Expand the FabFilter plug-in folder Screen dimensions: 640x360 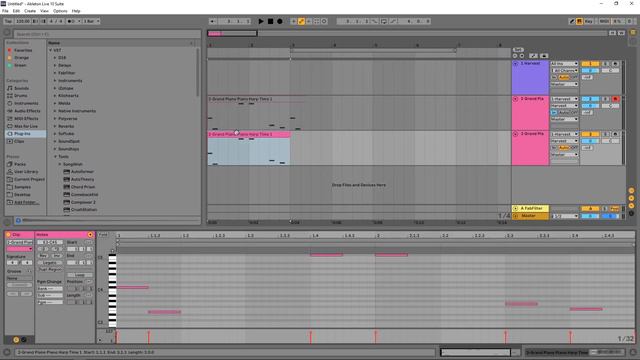point(55,73)
